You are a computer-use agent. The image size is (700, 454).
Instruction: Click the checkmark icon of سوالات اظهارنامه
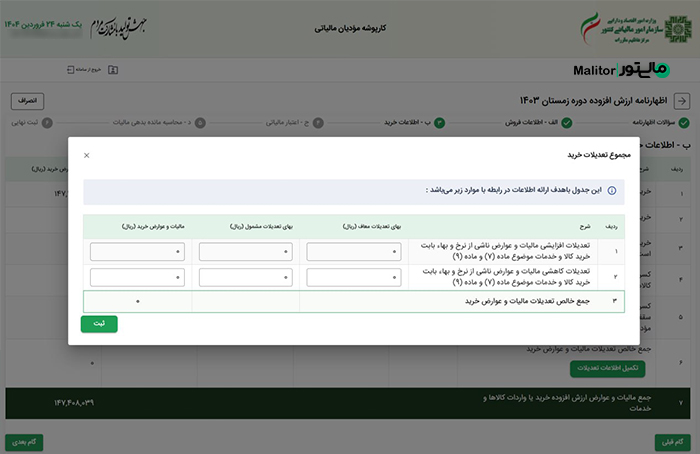click(684, 122)
